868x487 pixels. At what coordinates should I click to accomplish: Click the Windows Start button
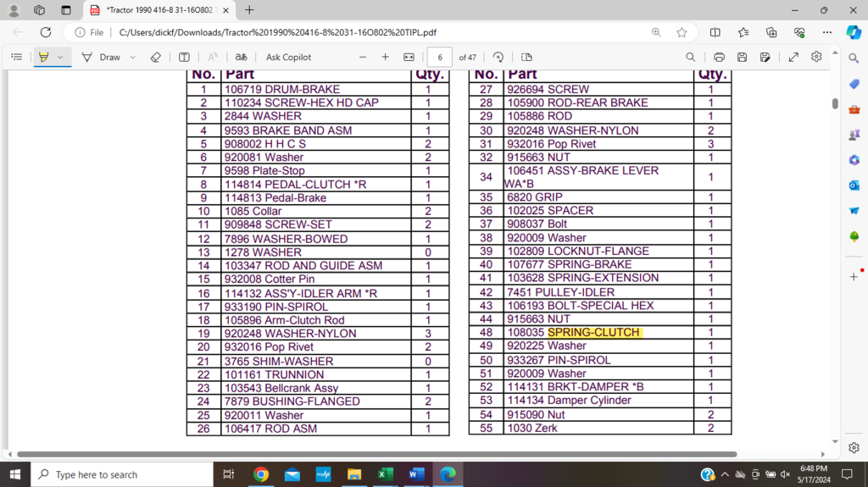15,474
